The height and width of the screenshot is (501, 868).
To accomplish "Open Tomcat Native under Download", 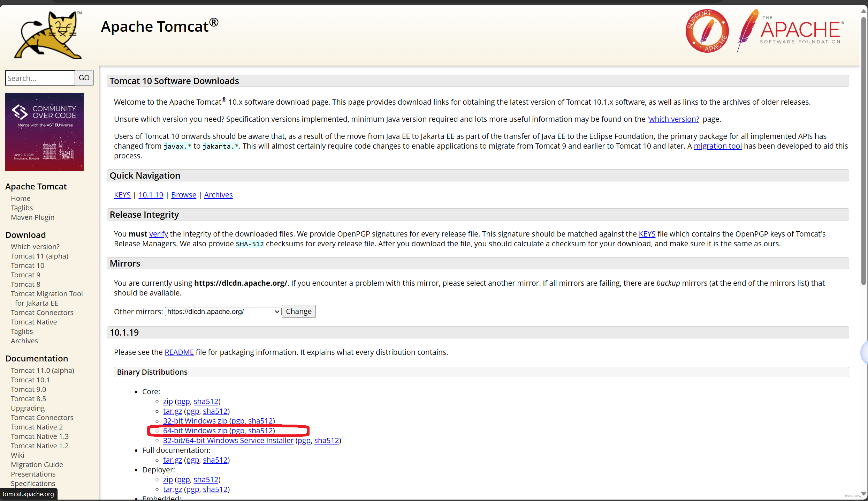I will pos(34,322).
